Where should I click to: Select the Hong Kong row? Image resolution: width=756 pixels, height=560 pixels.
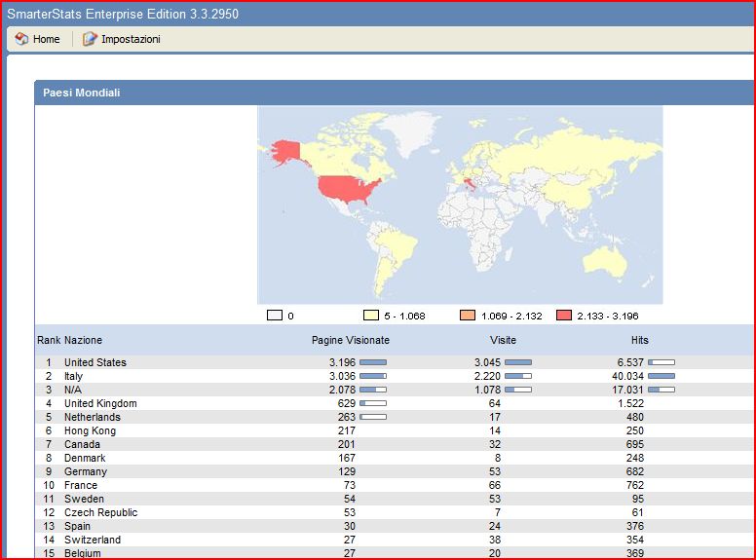(x=394, y=430)
